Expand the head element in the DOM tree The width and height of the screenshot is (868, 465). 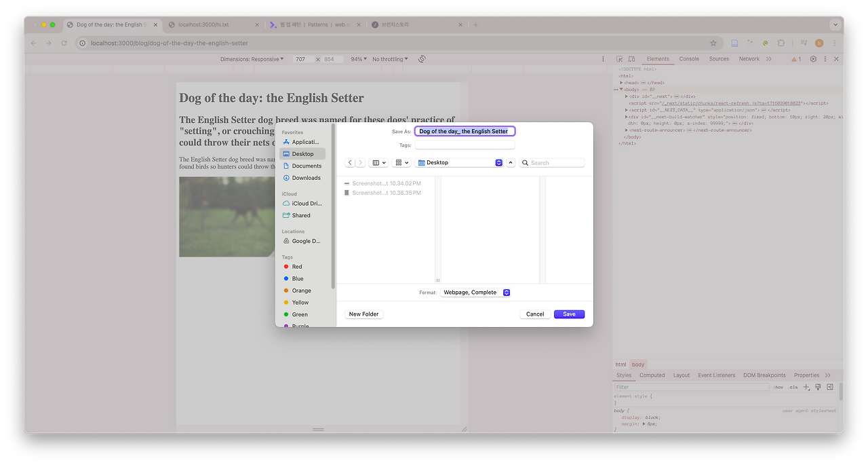coord(622,83)
